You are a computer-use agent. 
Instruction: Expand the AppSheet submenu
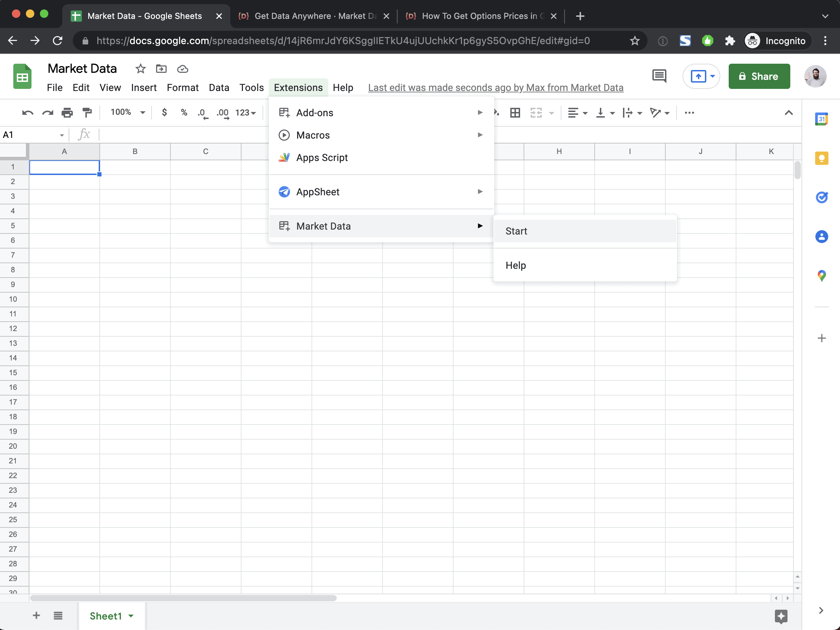[x=381, y=192]
